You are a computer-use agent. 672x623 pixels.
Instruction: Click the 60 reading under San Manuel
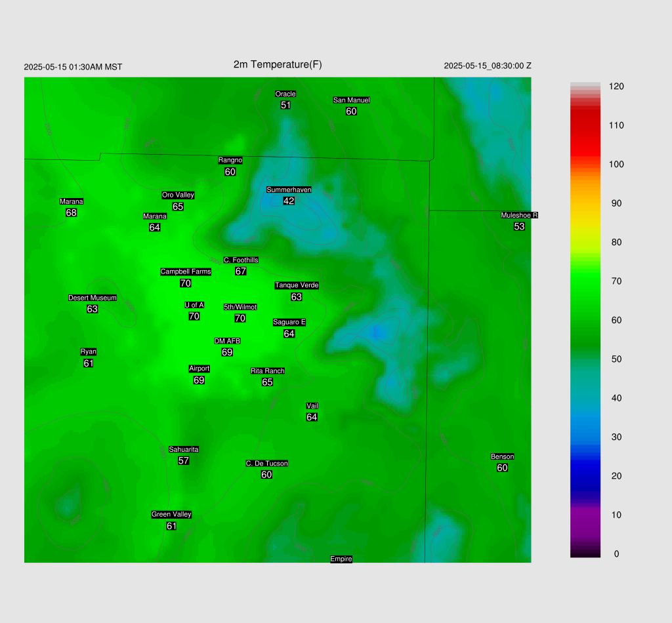click(x=351, y=111)
